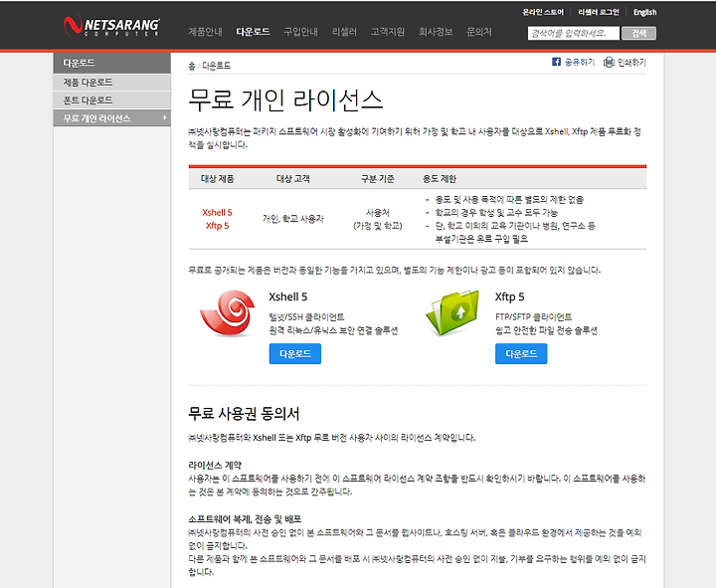Focus the search input field
This screenshot has width=716, height=588.
574,33
